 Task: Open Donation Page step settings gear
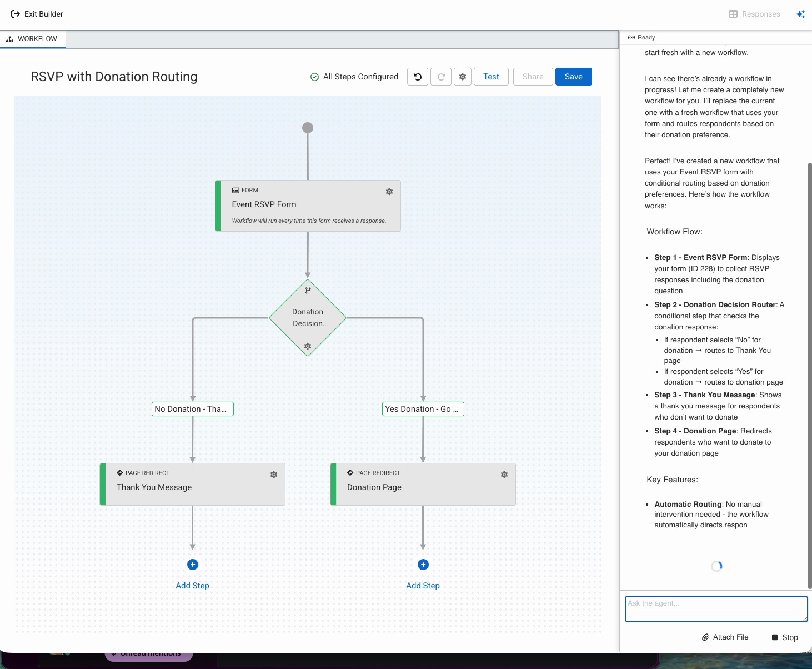pyautogui.click(x=504, y=475)
